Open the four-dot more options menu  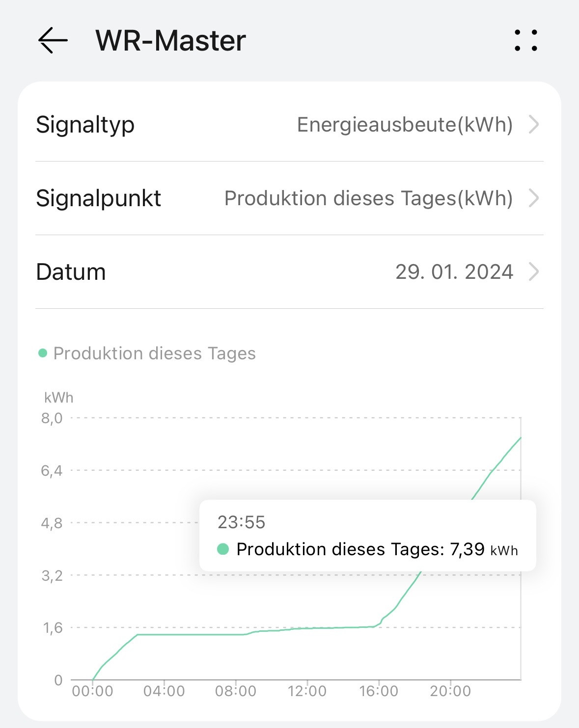525,40
